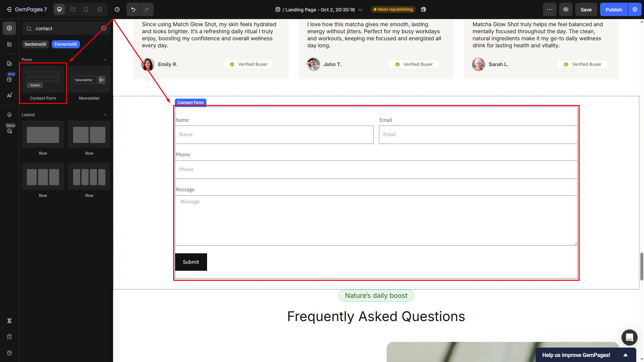The image size is (644, 362).
Task: Switch to mobile view mode
Action: pyautogui.click(x=86, y=9)
